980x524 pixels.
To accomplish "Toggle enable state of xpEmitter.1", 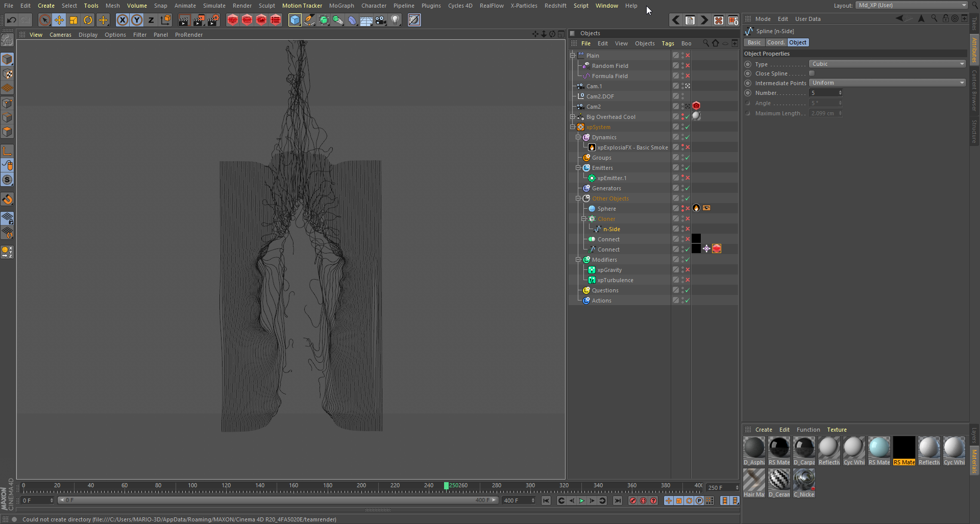I will 688,178.
